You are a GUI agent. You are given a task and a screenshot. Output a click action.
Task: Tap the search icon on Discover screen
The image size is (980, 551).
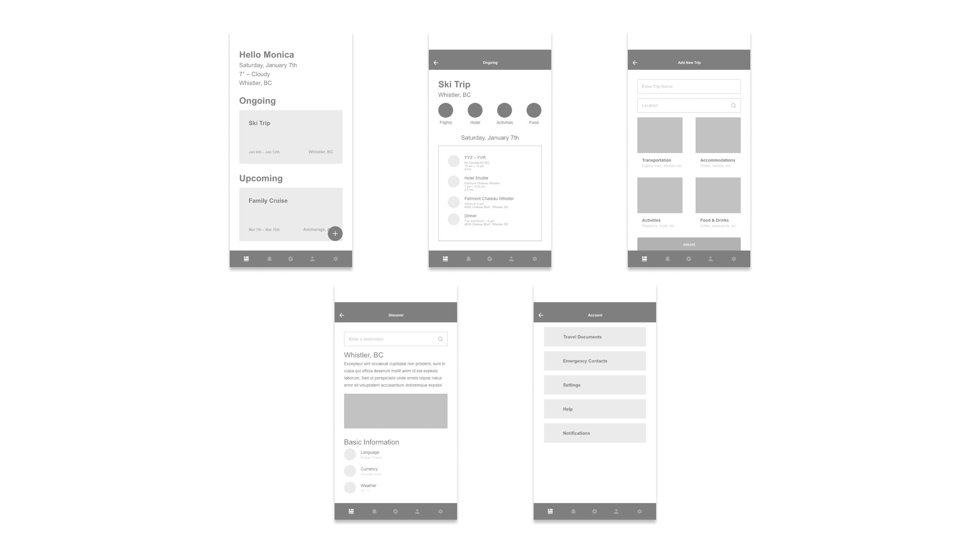pyautogui.click(x=440, y=338)
